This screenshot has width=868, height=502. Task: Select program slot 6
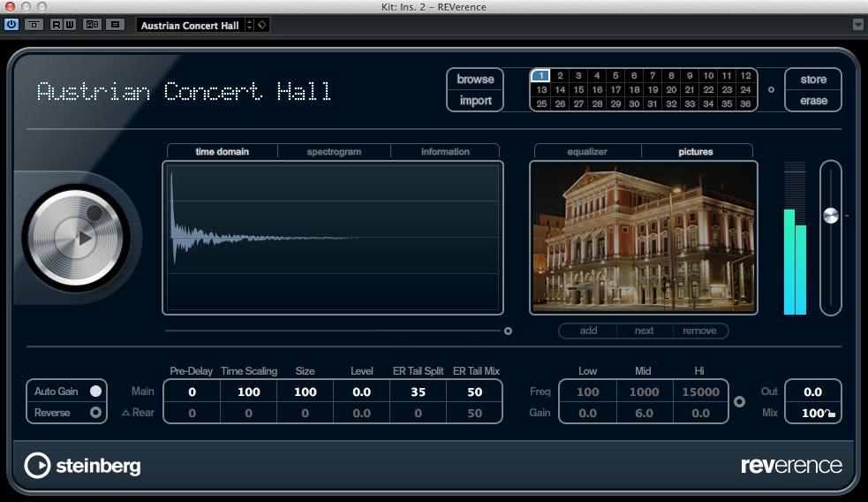634,75
